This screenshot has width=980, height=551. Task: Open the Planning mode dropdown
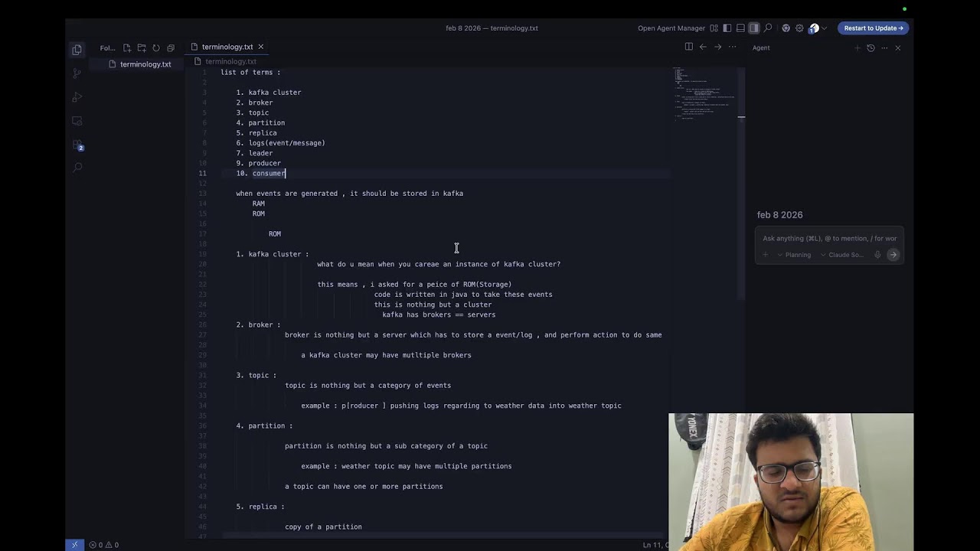click(793, 255)
